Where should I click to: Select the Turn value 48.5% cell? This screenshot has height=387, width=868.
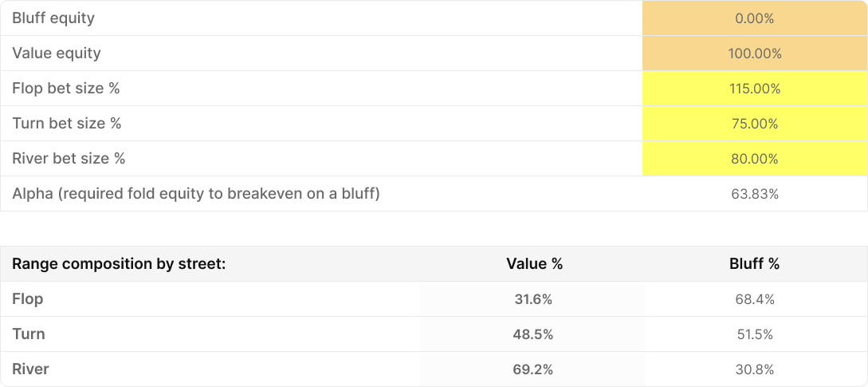click(533, 334)
